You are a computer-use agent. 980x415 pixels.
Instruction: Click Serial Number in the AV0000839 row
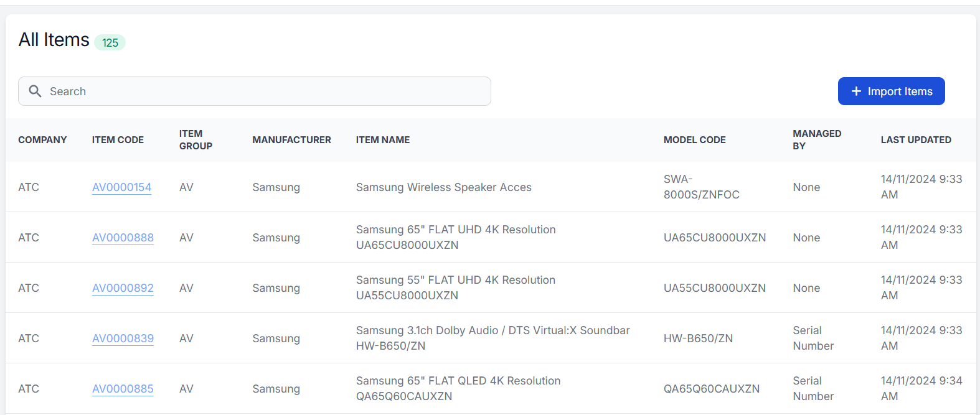click(813, 338)
